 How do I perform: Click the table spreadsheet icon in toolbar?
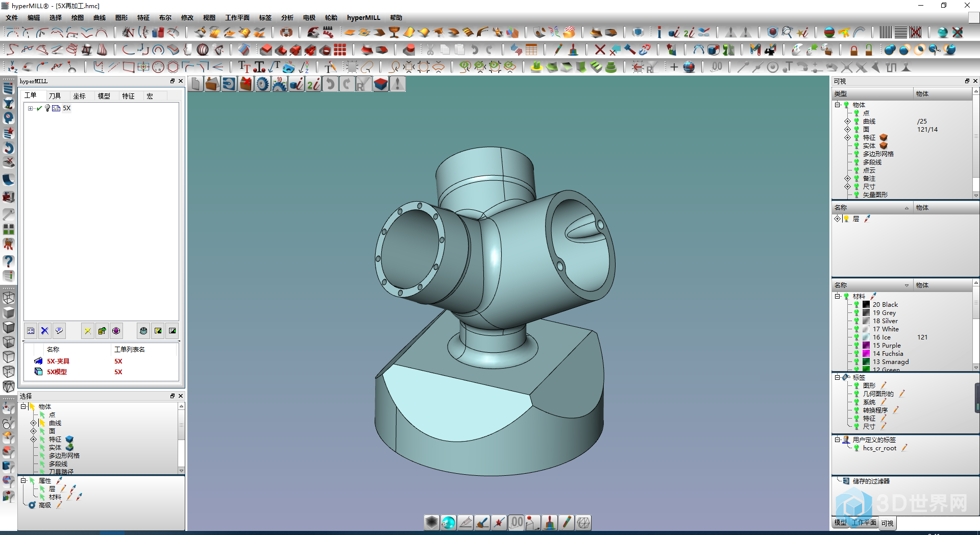[x=531, y=50]
